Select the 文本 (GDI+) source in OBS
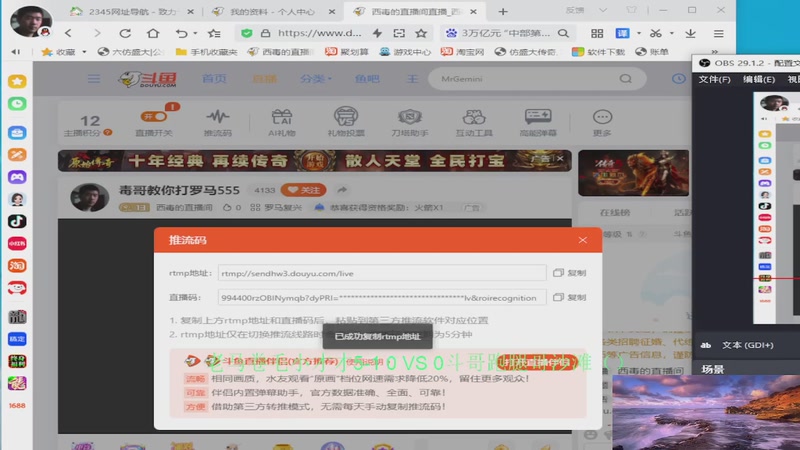800x450 pixels. pos(747,345)
